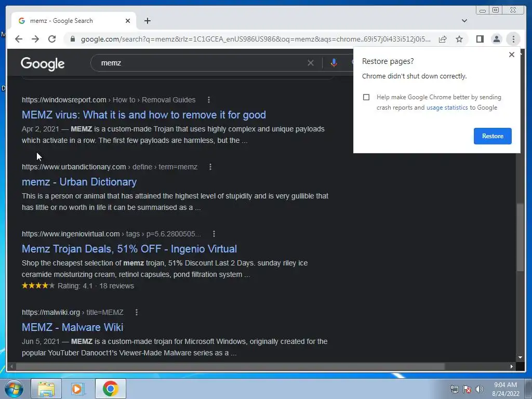The height and width of the screenshot is (399, 532).
Task: Open options for ingeniovirtual.com result
Action: 214,234
